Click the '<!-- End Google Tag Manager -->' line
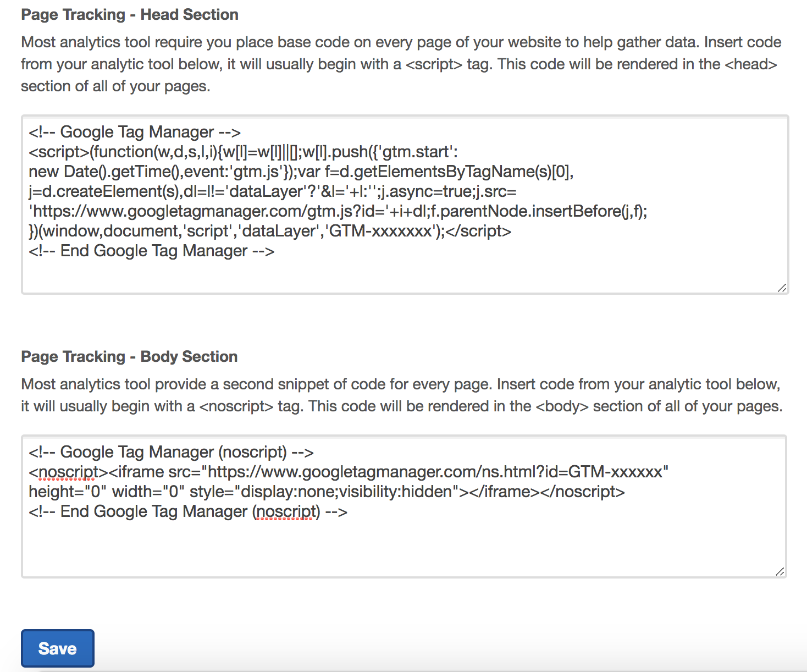The height and width of the screenshot is (672, 807). 151,251
